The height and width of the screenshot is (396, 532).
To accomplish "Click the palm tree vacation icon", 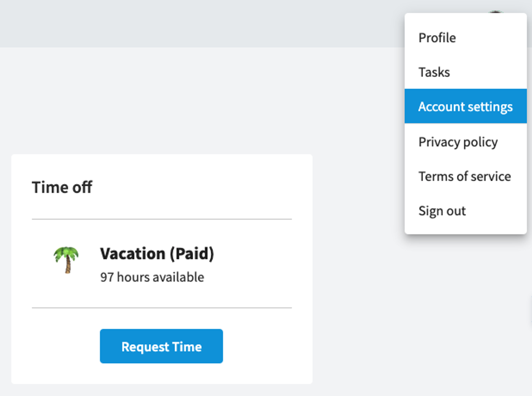I will point(66,260).
